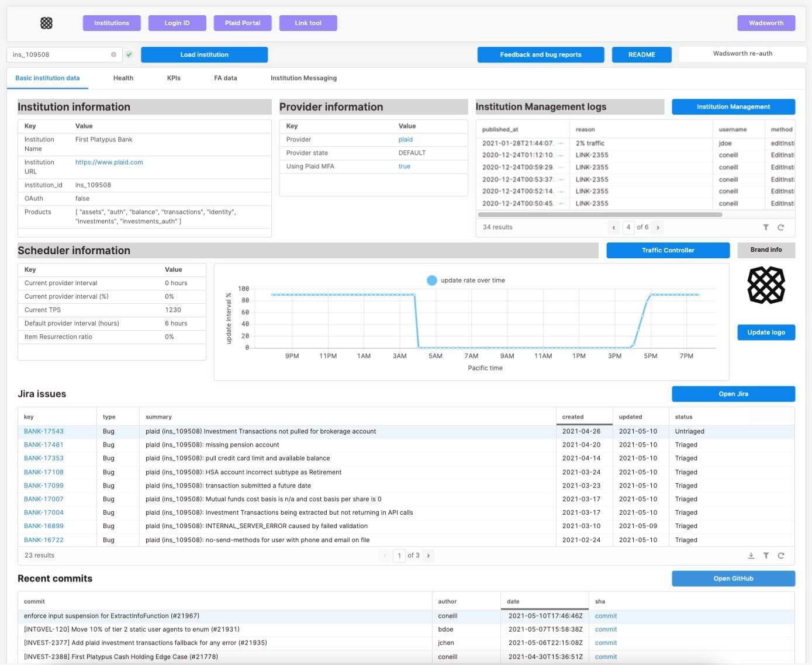Refresh the Institution Management logs table

(x=780, y=227)
